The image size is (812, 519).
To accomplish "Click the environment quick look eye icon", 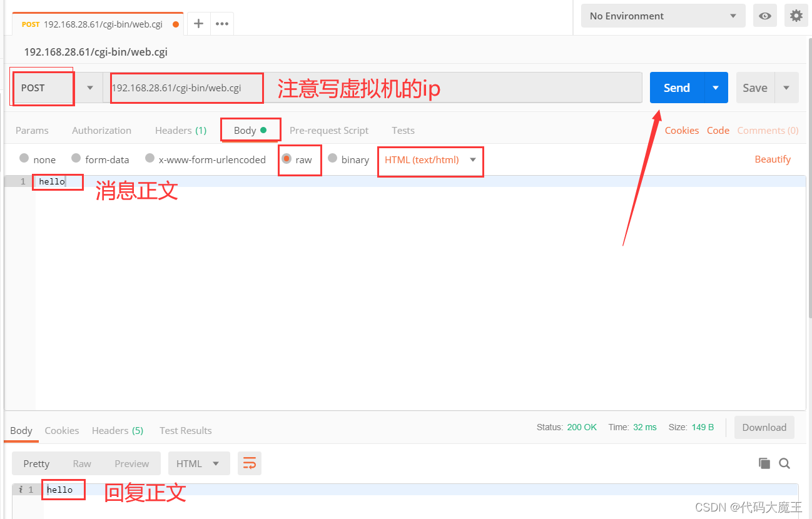I will coord(765,16).
